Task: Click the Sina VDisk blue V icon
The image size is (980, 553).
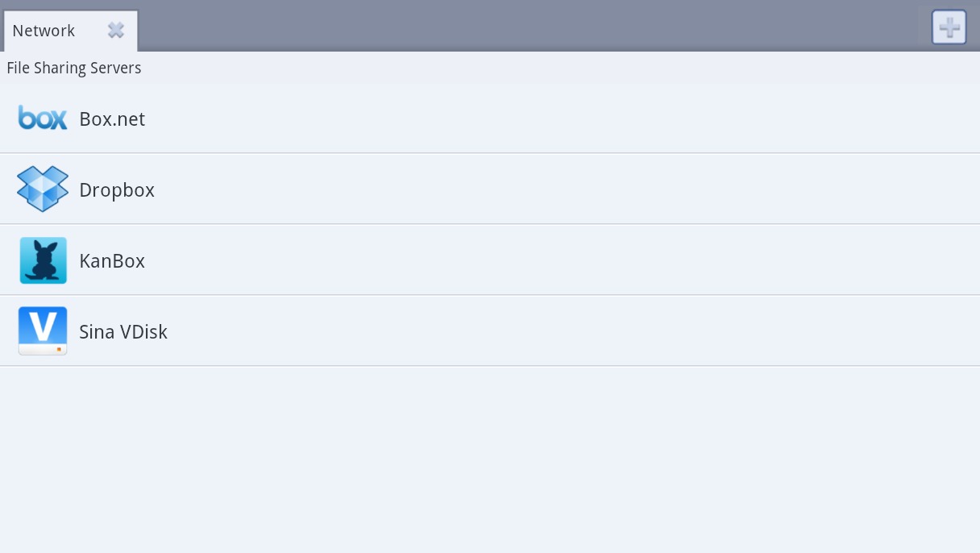Action: [x=43, y=331]
